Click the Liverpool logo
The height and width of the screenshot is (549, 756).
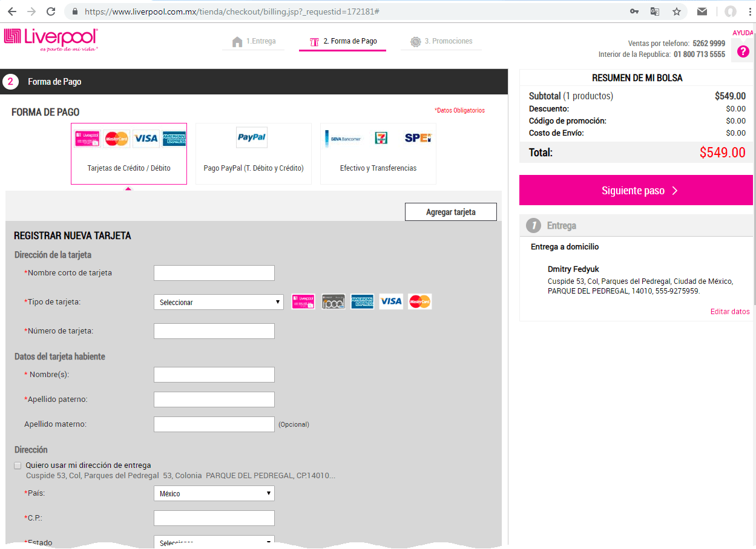pyautogui.click(x=51, y=40)
